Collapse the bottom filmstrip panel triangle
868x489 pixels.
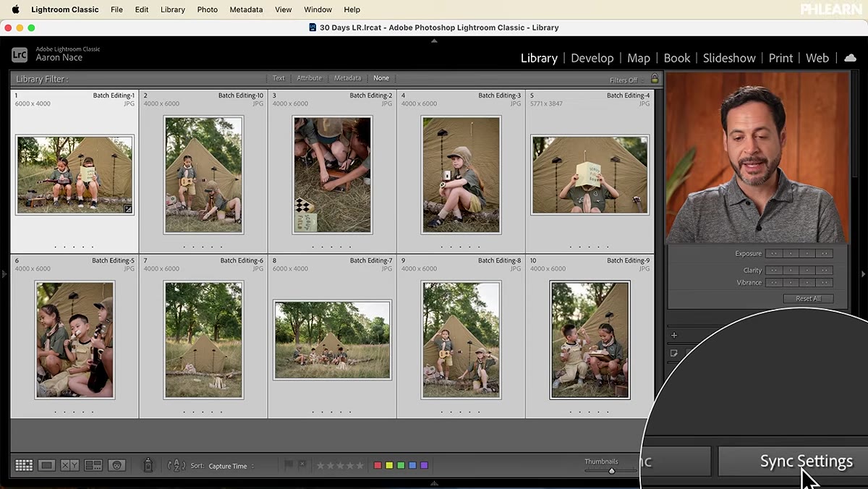(434, 483)
